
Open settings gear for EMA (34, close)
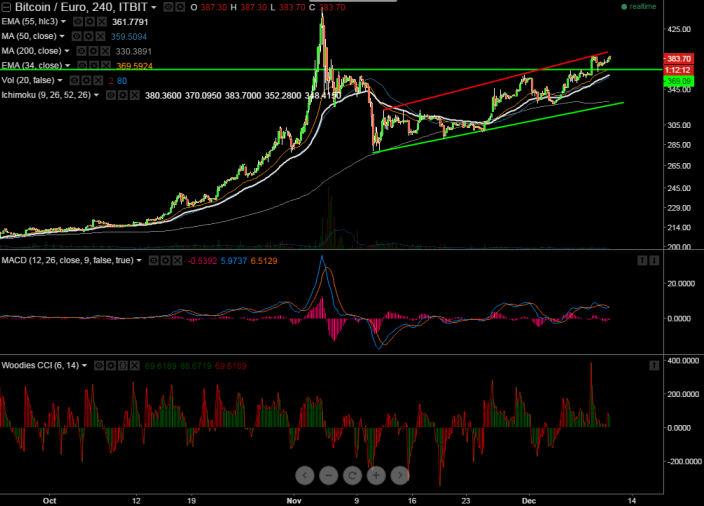tap(94, 66)
